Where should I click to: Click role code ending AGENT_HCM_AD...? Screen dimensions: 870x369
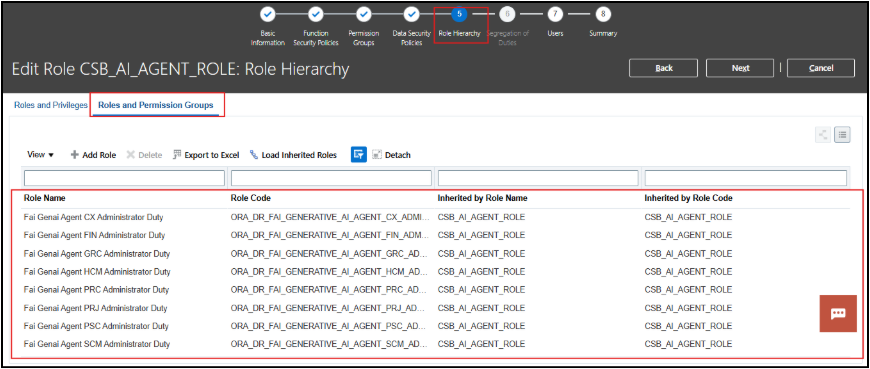(x=330, y=272)
